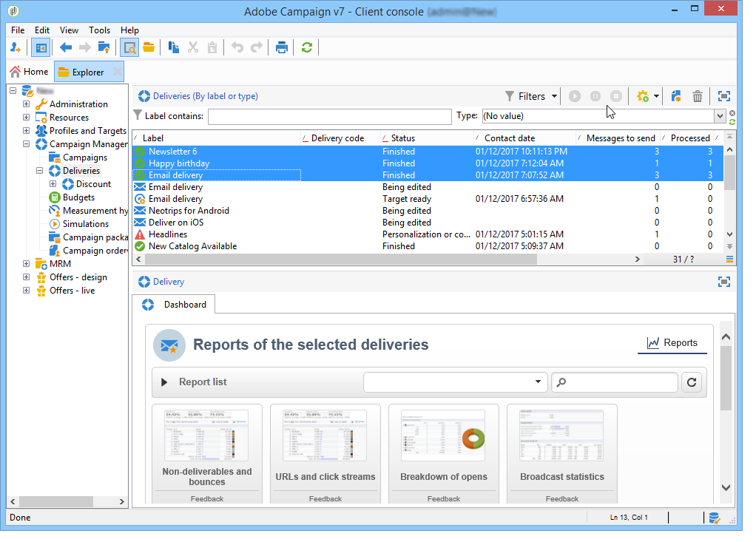The height and width of the screenshot is (542, 756).
Task: Open the Tools menu
Action: (99, 30)
